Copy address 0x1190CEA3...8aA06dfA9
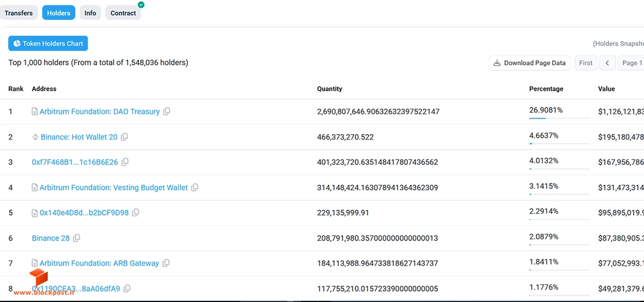This screenshot has width=644, height=302. [x=127, y=289]
